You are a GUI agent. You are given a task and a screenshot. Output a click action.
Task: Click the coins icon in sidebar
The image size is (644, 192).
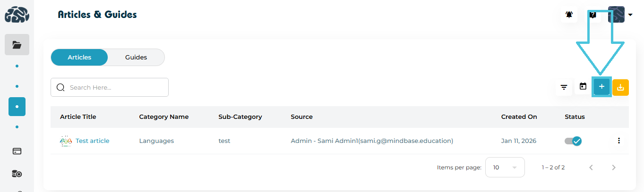coord(17,174)
